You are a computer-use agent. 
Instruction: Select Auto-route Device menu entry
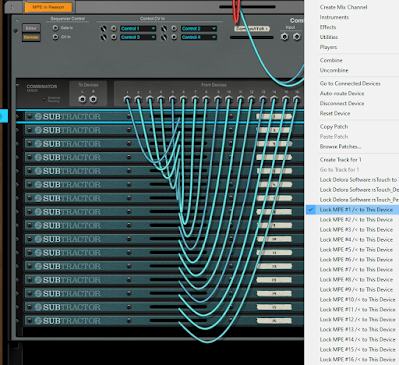342,93
